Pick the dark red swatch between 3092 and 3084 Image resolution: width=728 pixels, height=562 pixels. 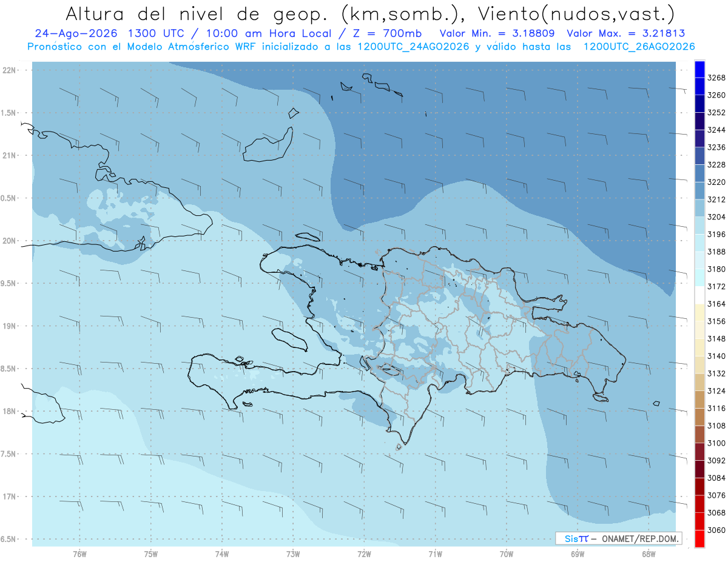(x=699, y=469)
